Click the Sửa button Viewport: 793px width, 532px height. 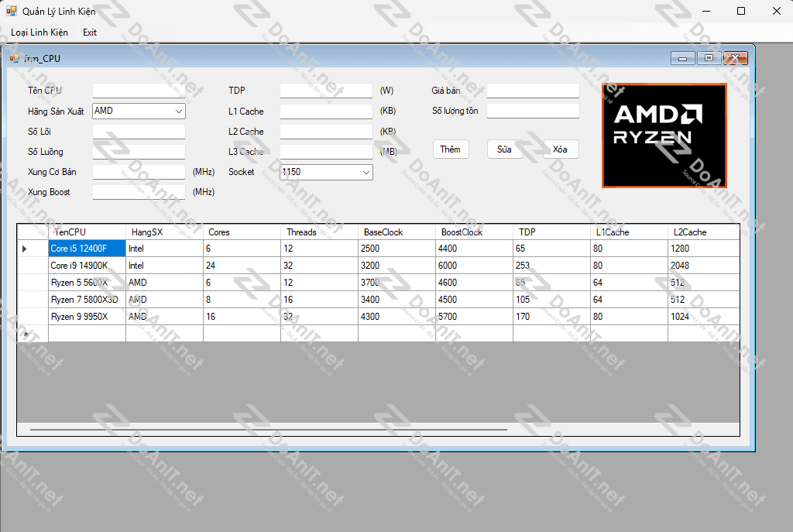[504, 149]
